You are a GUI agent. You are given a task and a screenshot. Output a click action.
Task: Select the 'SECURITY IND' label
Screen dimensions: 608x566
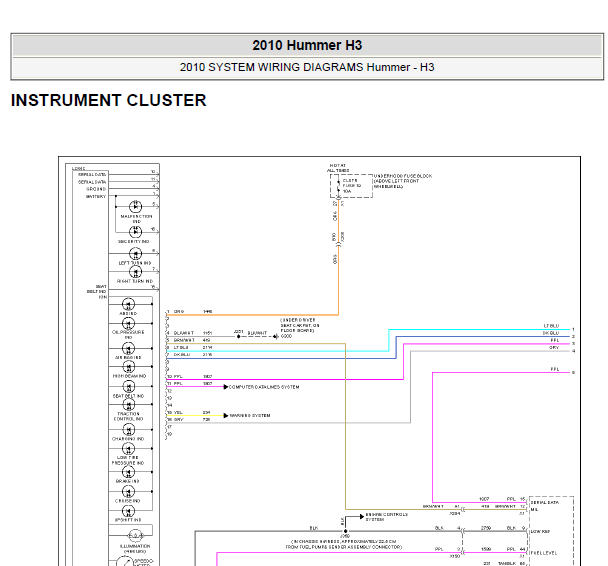point(133,242)
